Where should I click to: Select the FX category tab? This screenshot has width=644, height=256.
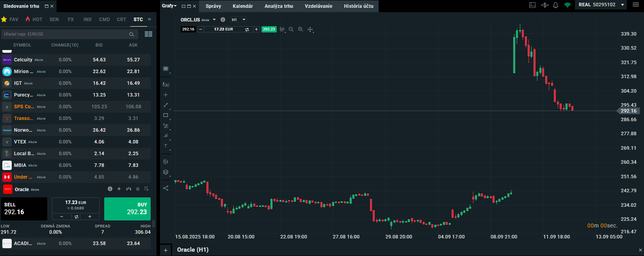point(71,19)
